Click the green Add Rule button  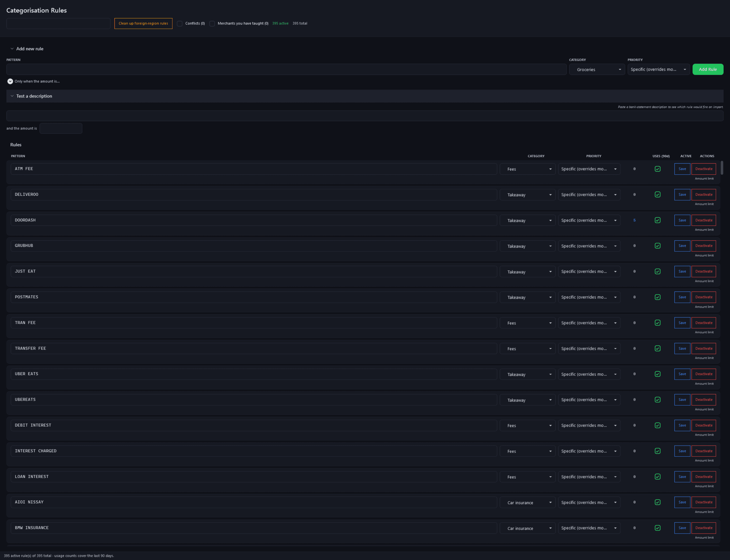point(708,69)
